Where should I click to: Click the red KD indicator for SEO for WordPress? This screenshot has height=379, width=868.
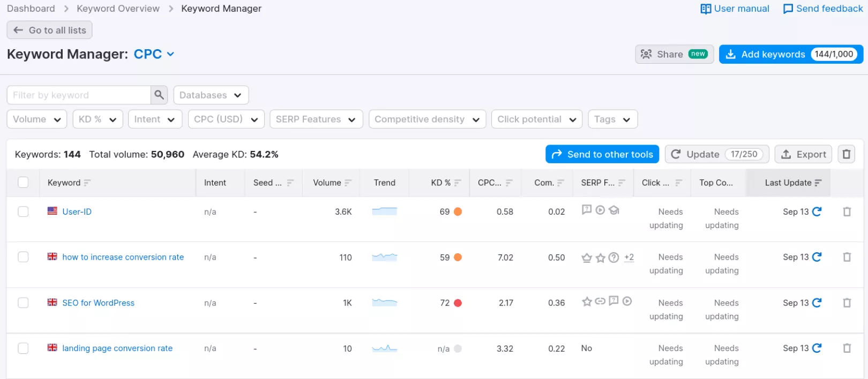[458, 303]
